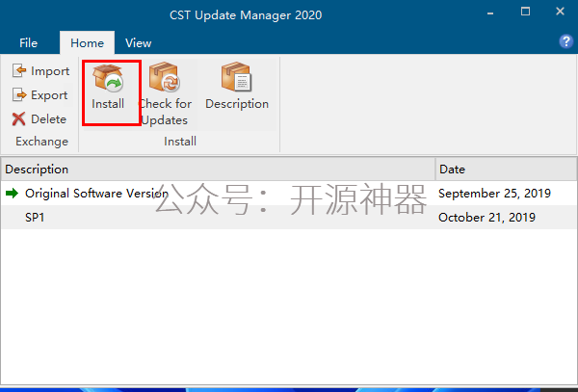This screenshot has width=578, height=392.
Task: Minimize the CST Update Manager window
Action: tap(490, 13)
